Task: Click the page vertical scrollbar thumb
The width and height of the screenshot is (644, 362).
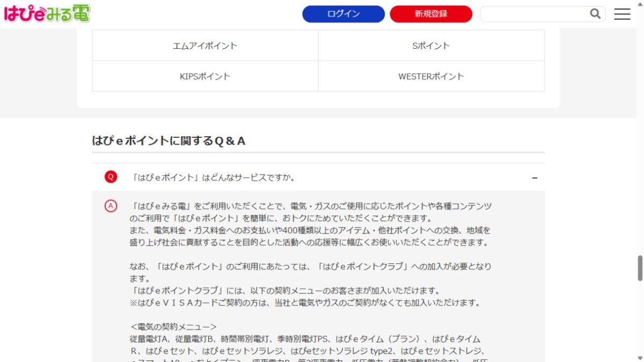Action: [640, 268]
